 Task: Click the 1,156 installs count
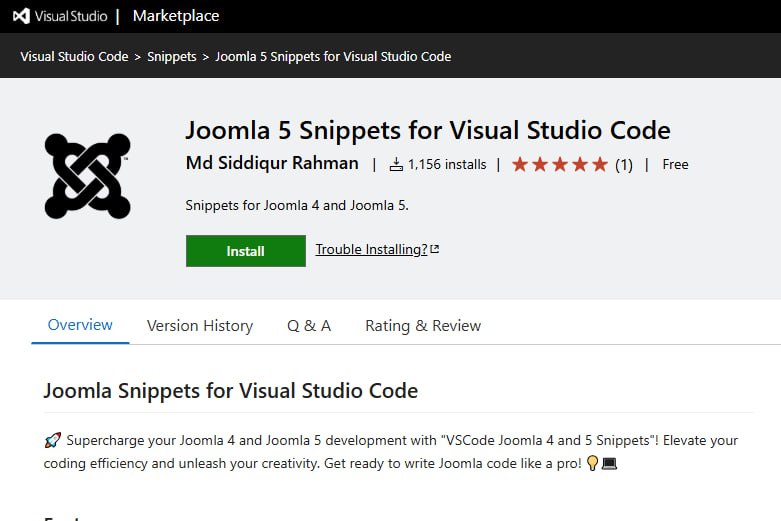pos(447,164)
